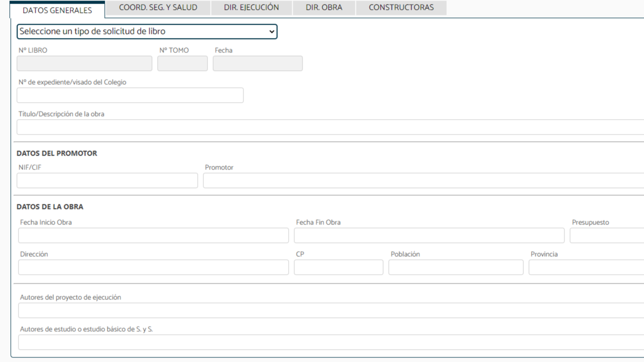Viewport: 644px width, 362px height.
Task: Click the Fecha Fin Obra field
Action: (429, 236)
